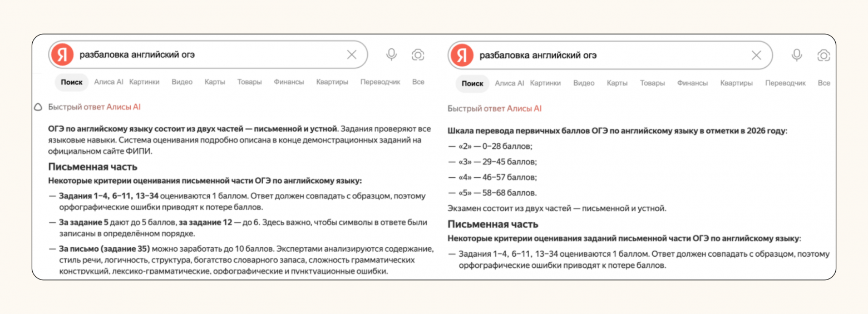868x314 pixels.
Task: Go to the Карты tab in the right panel
Action: (617, 83)
